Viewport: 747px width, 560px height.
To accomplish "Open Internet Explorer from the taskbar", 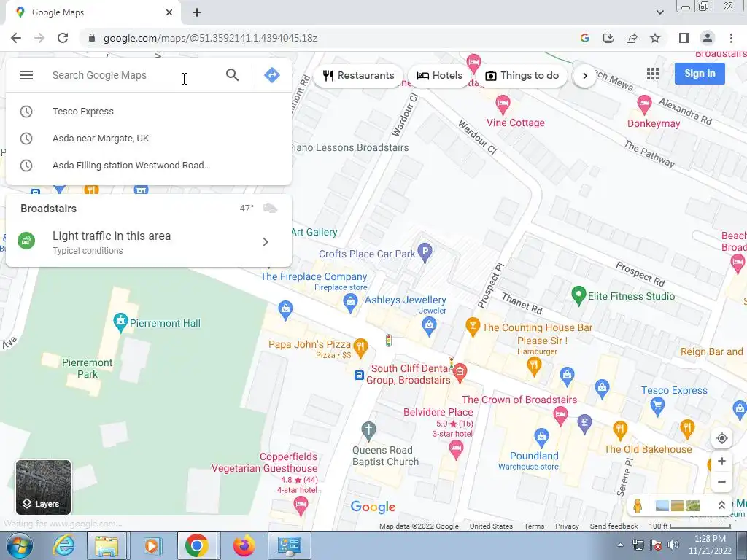I will (64, 545).
